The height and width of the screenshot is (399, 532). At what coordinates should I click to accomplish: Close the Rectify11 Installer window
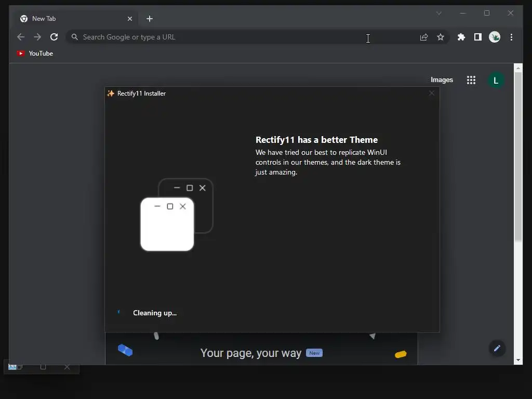(432, 93)
